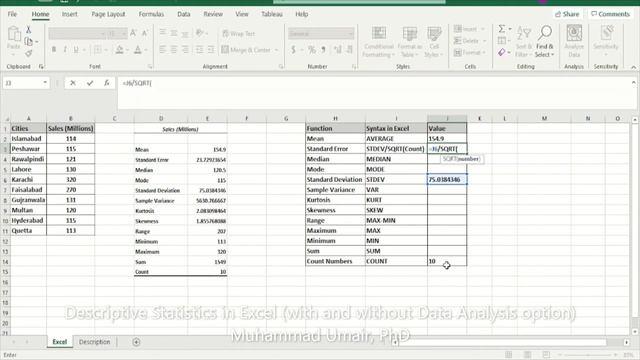Click the Accounting dollar format icon
Screen dimensions: 640x360
(x=293, y=50)
